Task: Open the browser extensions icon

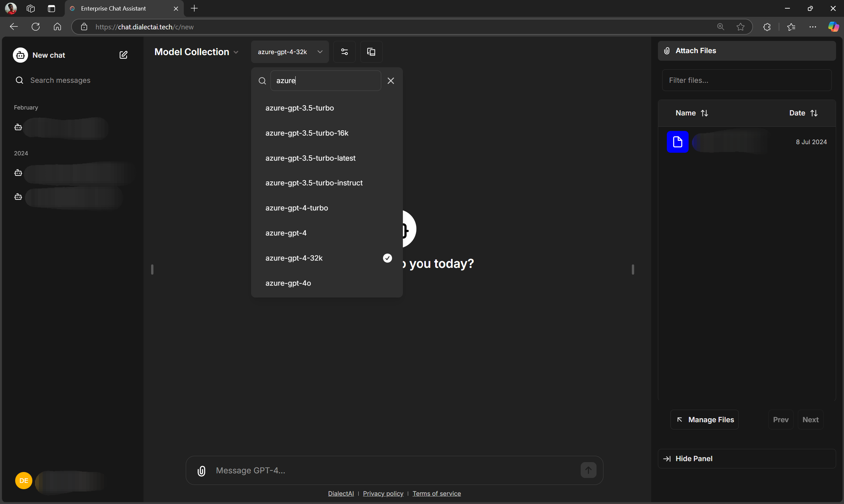Action: (x=767, y=27)
